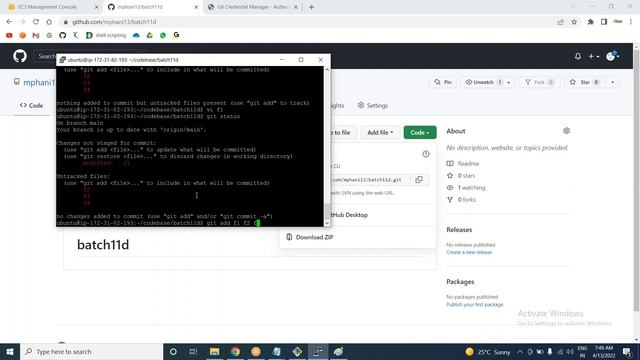The height and width of the screenshot is (360, 640).
Task: Open the user avatar menu on GitHub
Action: pyautogui.click(x=613, y=56)
